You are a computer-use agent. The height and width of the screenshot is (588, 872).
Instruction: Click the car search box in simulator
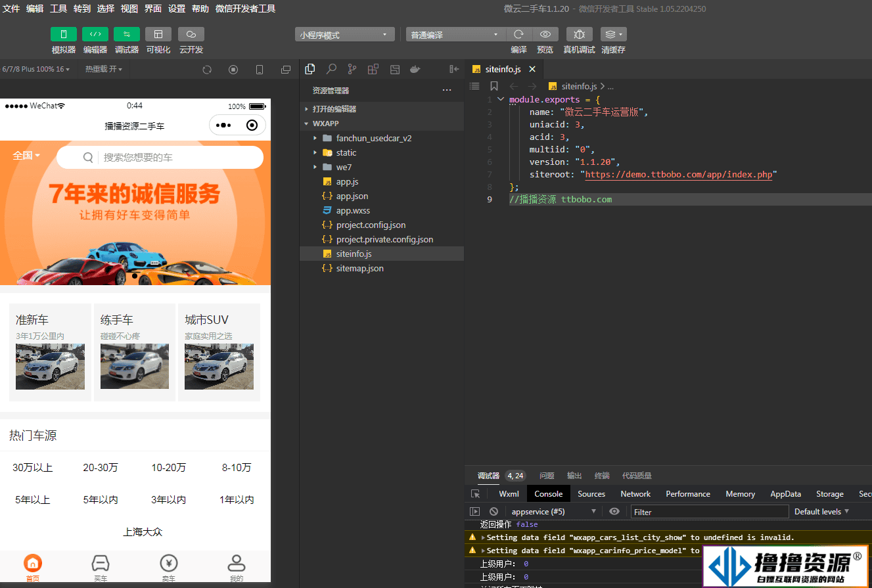click(x=160, y=157)
